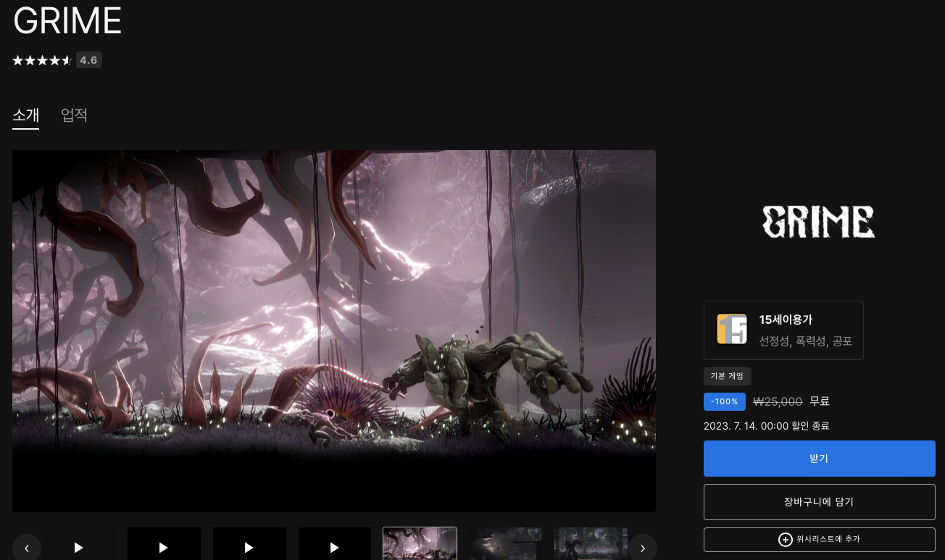Click the 15세이용가 age rating icon
Image resolution: width=945 pixels, height=560 pixels.
point(732,330)
